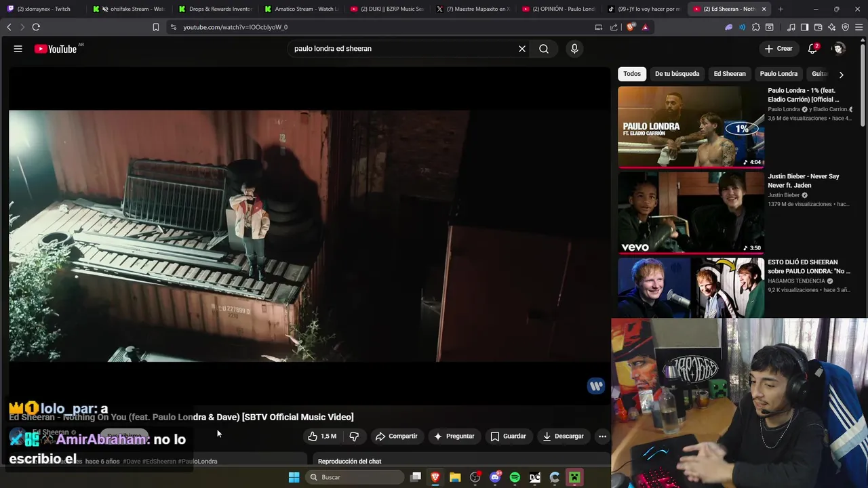
Task: Open Brave Shields lion icon
Action: click(x=631, y=27)
